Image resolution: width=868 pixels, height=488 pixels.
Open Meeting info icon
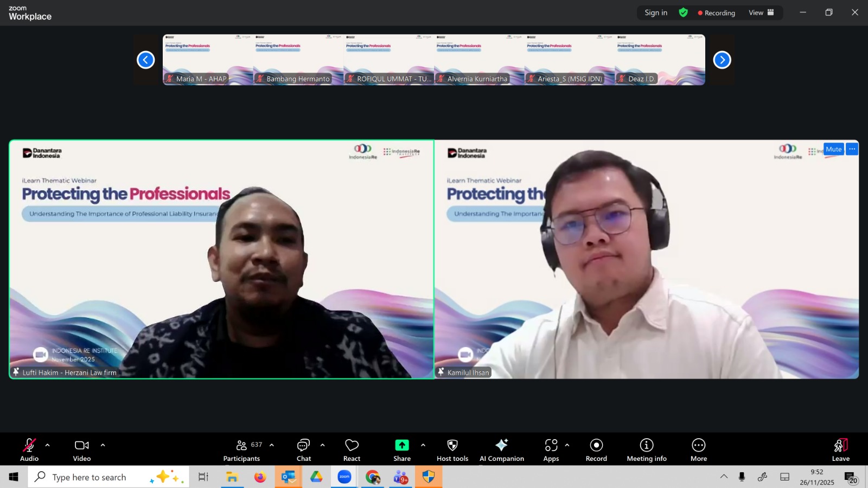tap(646, 450)
